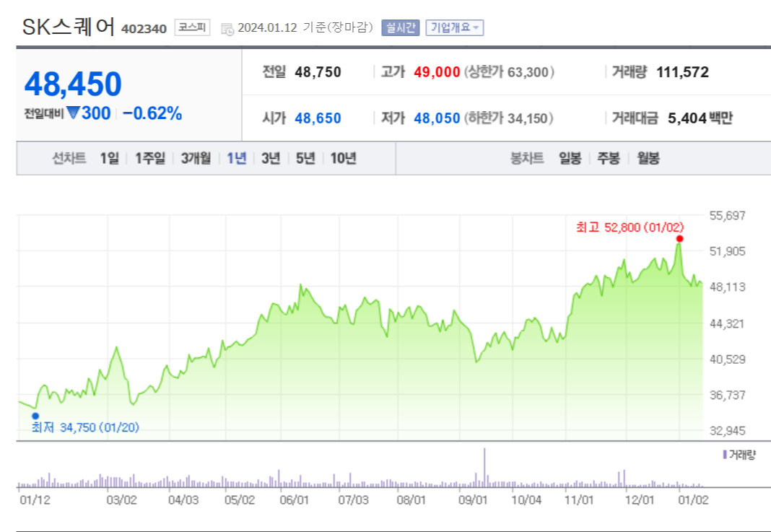The height and width of the screenshot is (532, 771).
Task: Select the 1주일 line chart tab
Action: pyautogui.click(x=150, y=158)
